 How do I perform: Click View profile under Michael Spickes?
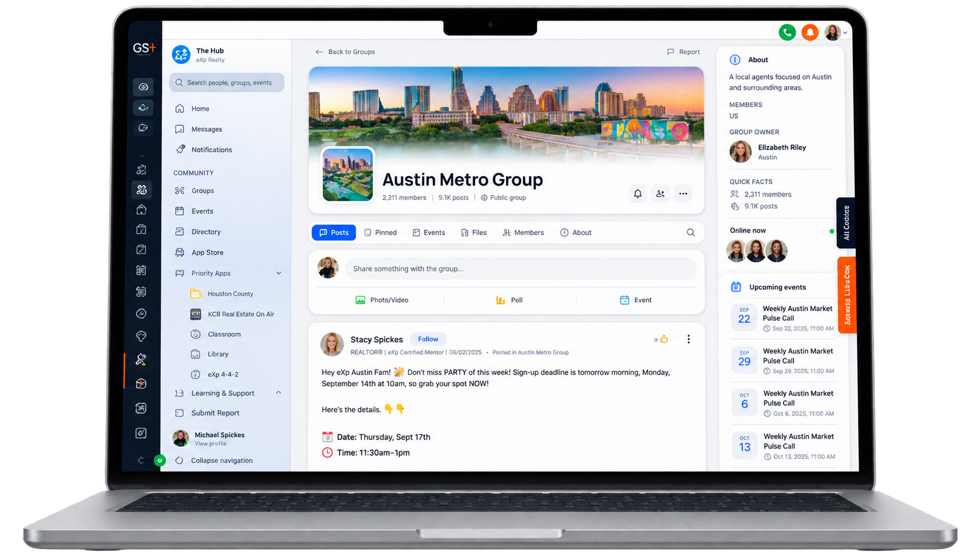211,444
